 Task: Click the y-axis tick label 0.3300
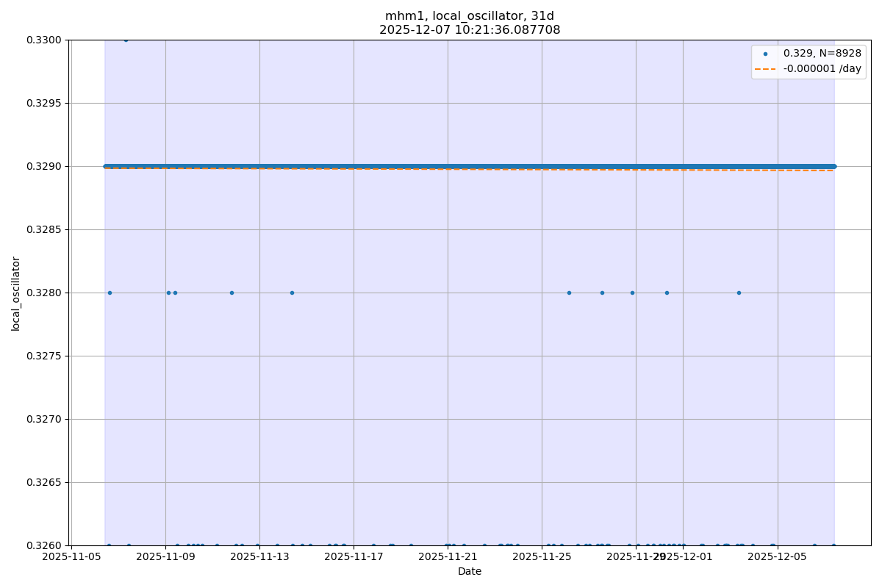44,40
